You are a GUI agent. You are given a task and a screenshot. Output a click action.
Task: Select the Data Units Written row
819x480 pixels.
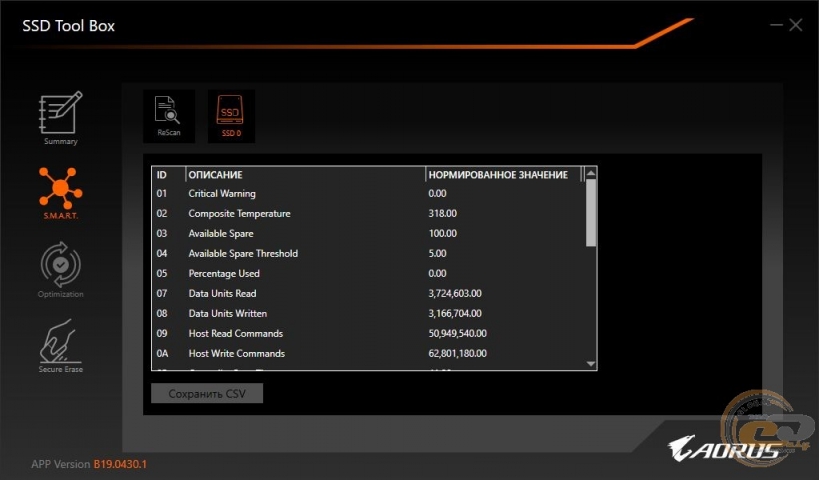(369, 313)
